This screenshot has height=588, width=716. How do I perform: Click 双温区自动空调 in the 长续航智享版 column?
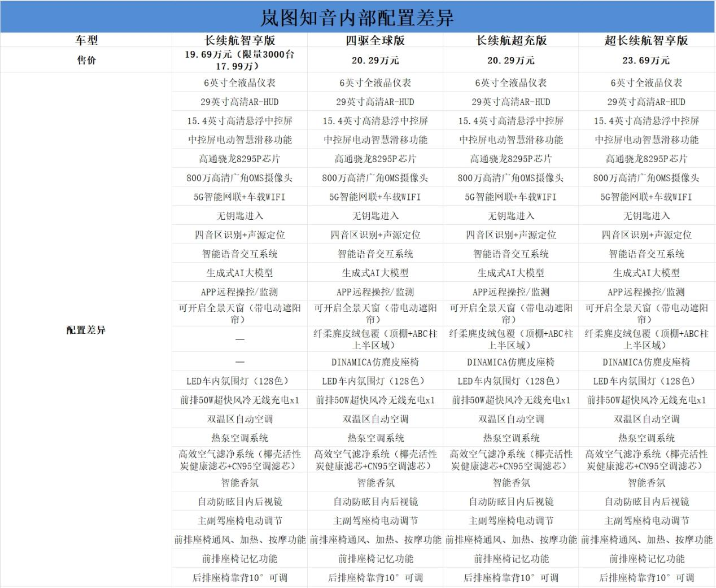[x=239, y=419]
